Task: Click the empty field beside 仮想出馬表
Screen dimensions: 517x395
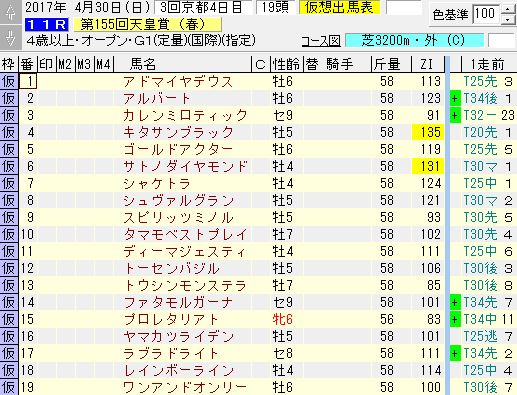Action: pos(403,7)
